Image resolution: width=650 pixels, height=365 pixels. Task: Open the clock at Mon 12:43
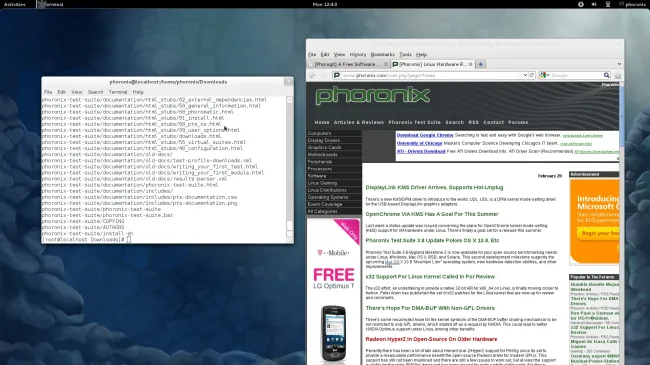(x=325, y=4)
